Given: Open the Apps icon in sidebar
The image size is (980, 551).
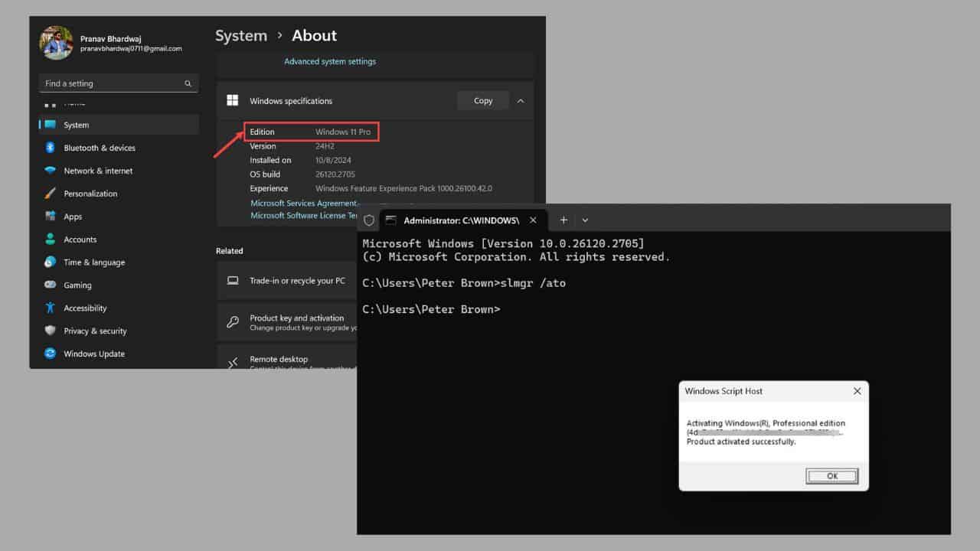Looking at the screenshot, I should (x=51, y=217).
